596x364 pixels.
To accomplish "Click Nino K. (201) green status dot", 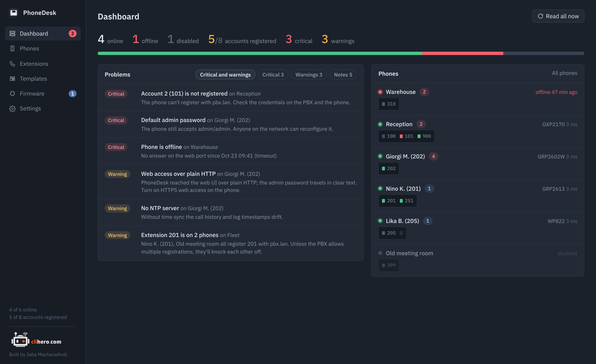I will click(380, 189).
